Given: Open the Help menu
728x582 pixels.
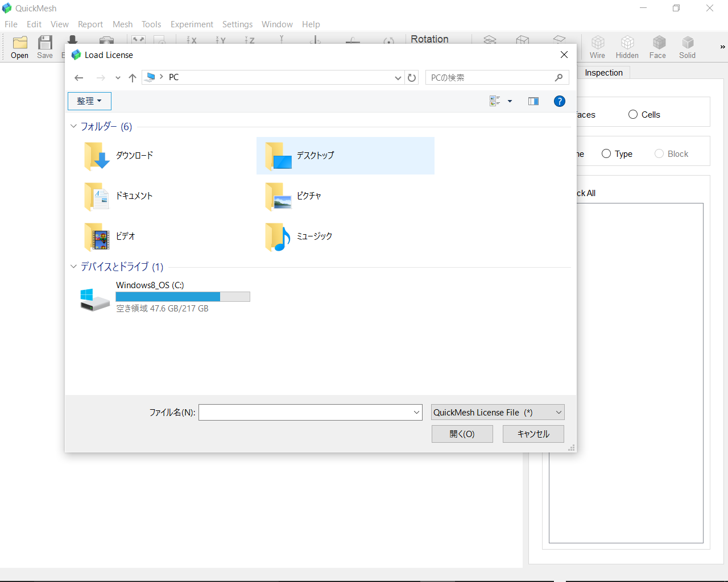Looking at the screenshot, I should click(x=311, y=24).
